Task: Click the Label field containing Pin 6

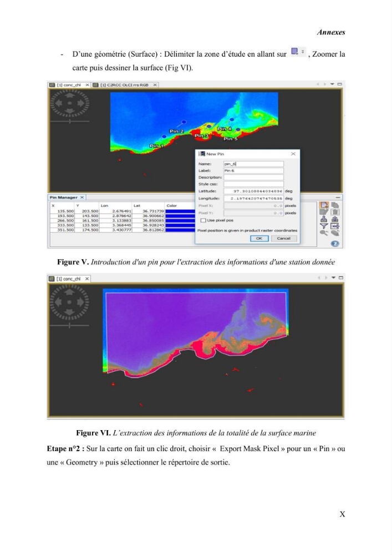Action: click(253, 170)
